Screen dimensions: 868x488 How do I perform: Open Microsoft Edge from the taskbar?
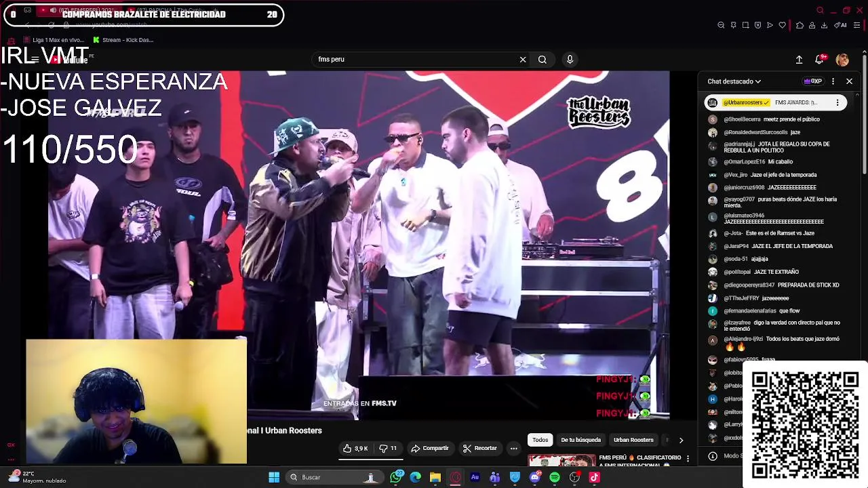pyautogui.click(x=416, y=478)
